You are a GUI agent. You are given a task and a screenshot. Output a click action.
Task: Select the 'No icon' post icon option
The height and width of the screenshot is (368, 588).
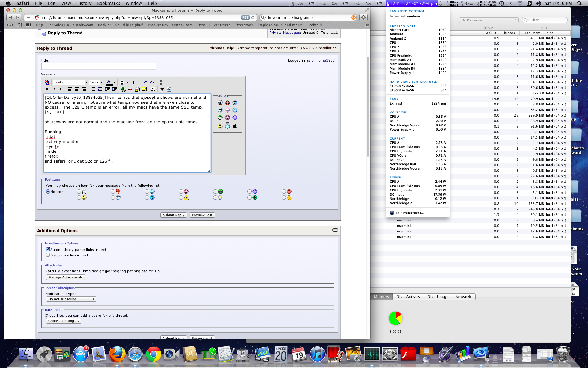click(48, 191)
